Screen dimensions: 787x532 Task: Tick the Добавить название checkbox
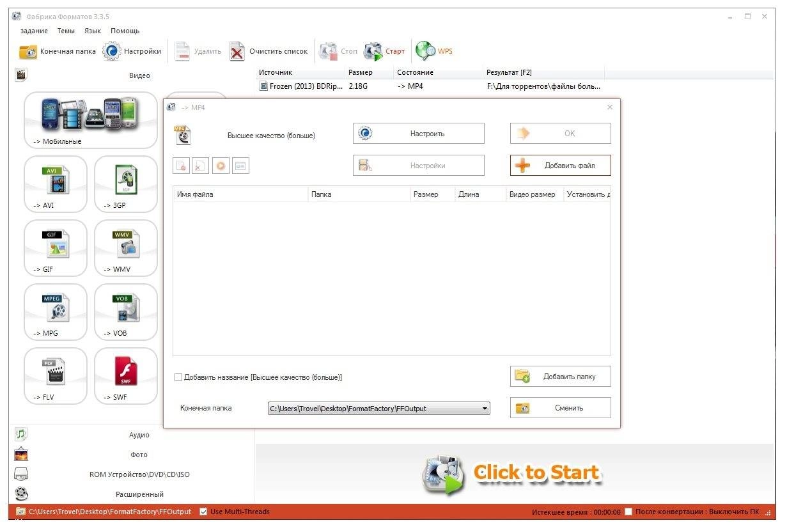coord(178,377)
